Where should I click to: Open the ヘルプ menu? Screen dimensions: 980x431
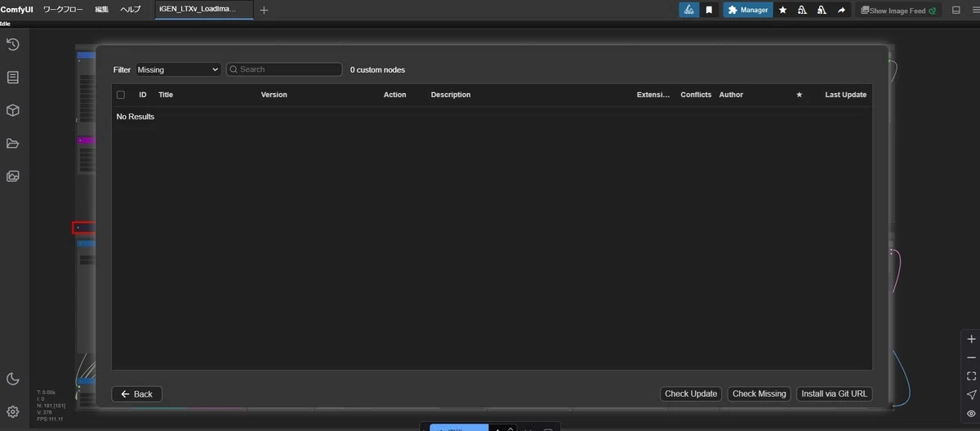[x=130, y=10]
